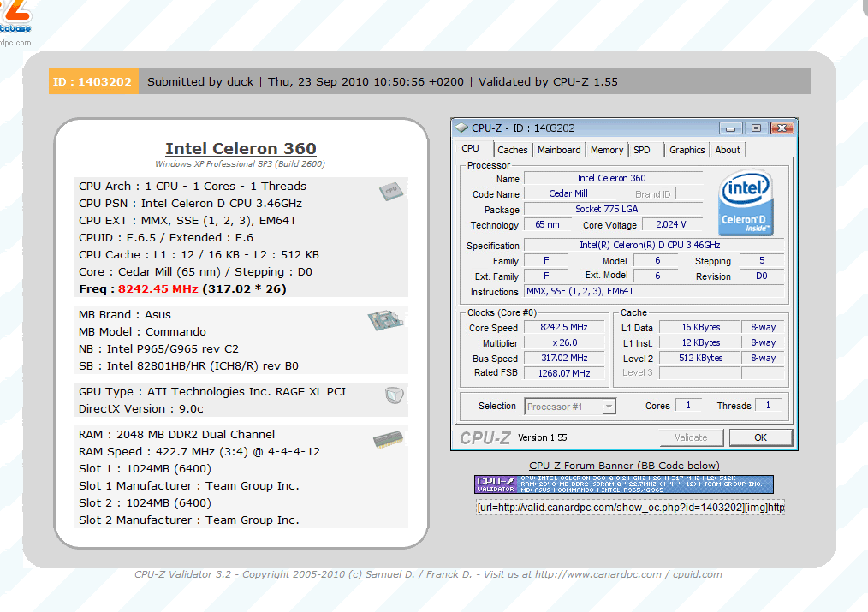
Task: Click the OK button in CPU-Z
Action: click(x=761, y=437)
